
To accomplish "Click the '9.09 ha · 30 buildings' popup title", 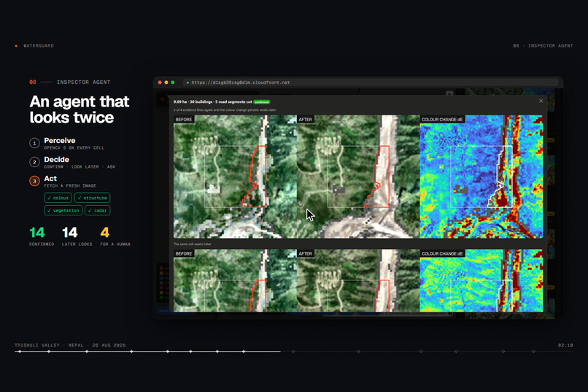I will pyautogui.click(x=212, y=102).
